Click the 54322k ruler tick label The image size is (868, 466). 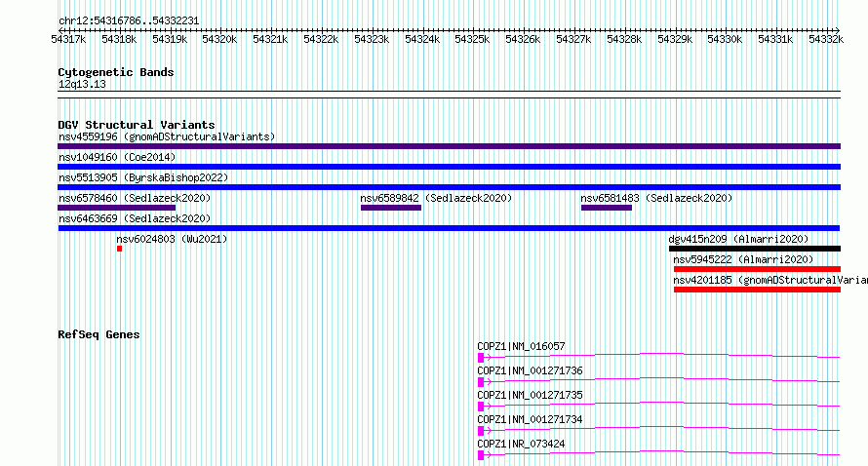tap(321, 39)
